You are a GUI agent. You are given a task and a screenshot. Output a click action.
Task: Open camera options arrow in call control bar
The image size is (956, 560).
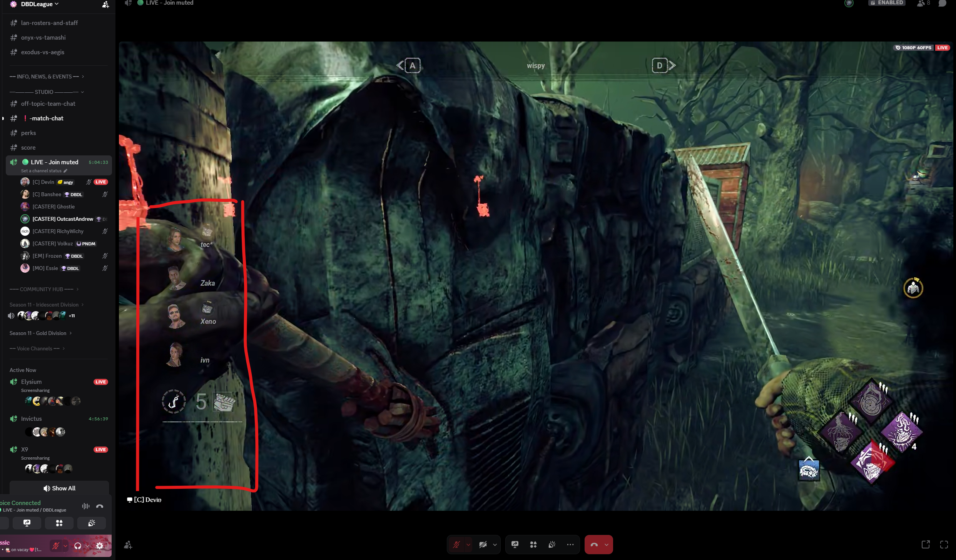tap(495, 545)
